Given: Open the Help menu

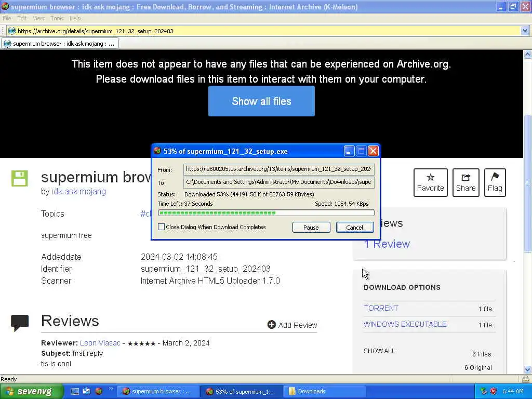Looking at the screenshot, I should tap(75, 18).
